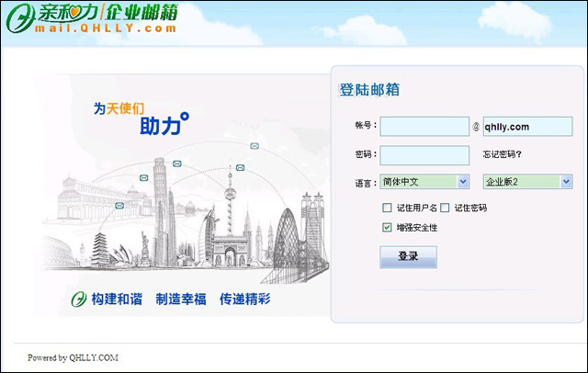Uncheck the 增强安全性 checkbox
The image size is (588, 373).
pyautogui.click(x=387, y=227)
